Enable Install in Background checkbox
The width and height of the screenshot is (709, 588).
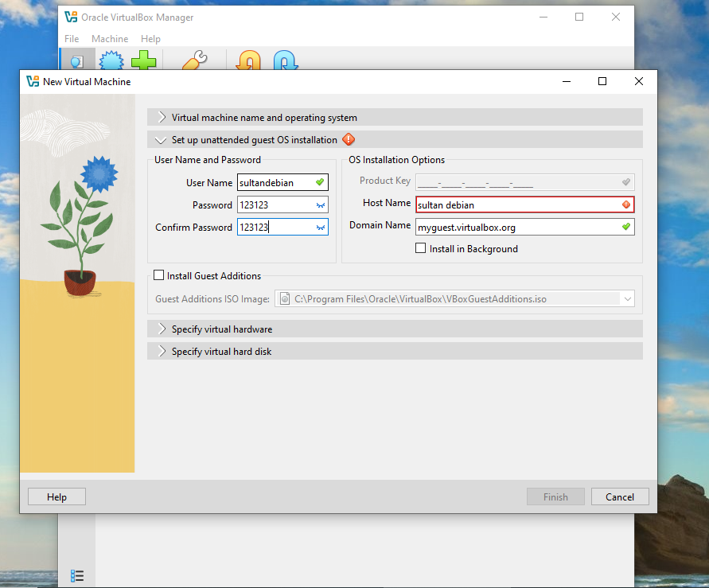(x=420, y=248)
